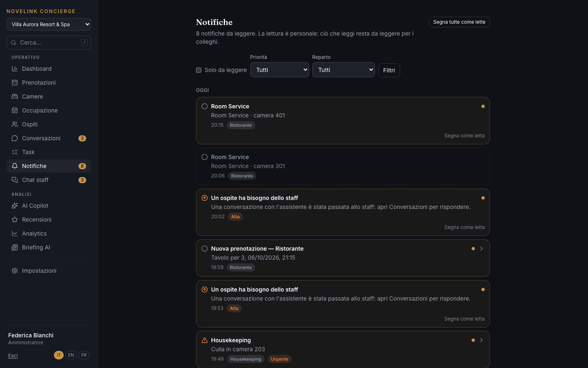Switch language to EN
Image resolution: width=588 pixels, height=368 pixels.
pyautogui.click(x=71, y=355)
